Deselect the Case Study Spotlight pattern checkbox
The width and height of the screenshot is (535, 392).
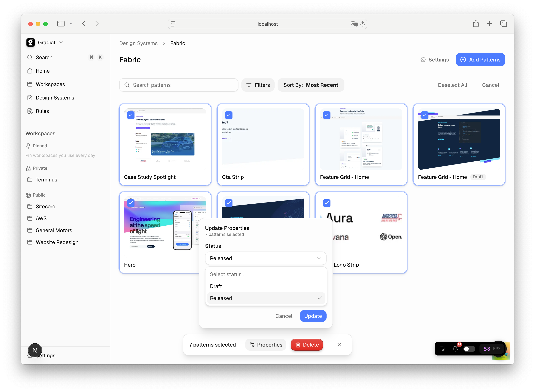(x=131, y=115)
